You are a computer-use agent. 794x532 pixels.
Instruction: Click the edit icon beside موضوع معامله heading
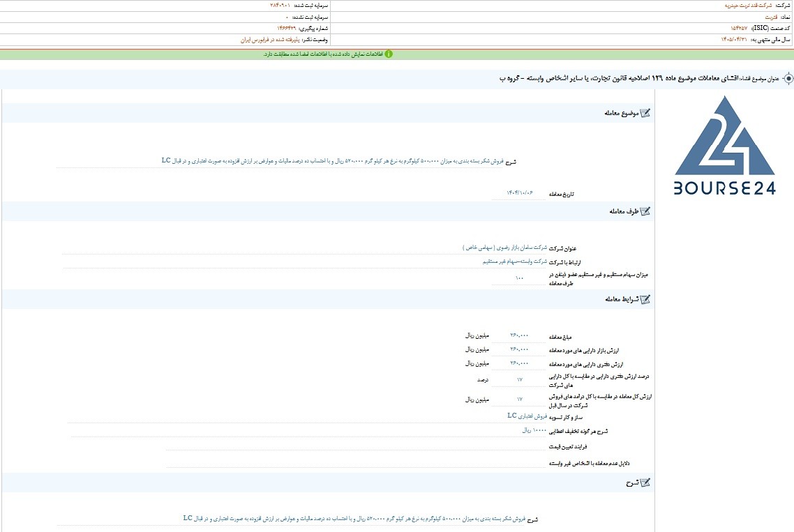(x=645, y=113)
